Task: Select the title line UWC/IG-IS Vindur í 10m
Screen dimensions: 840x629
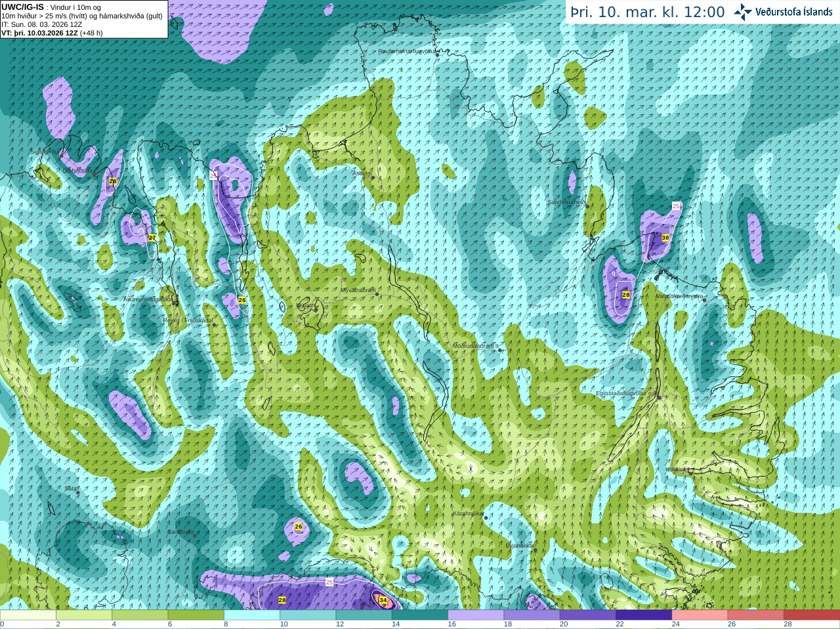Action: pos(51,7)
